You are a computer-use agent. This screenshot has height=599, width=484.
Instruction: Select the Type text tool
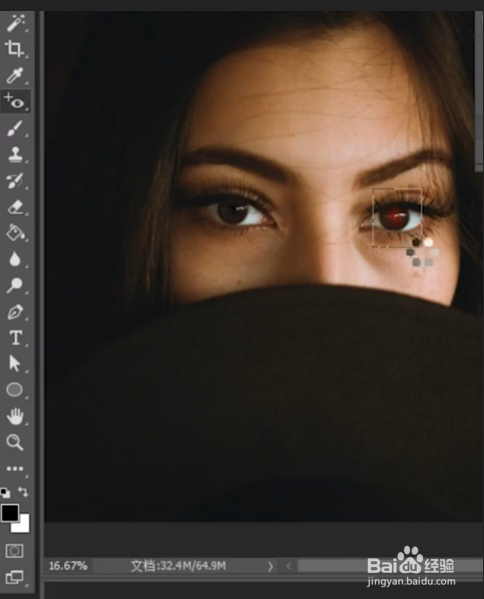(15, 338)
